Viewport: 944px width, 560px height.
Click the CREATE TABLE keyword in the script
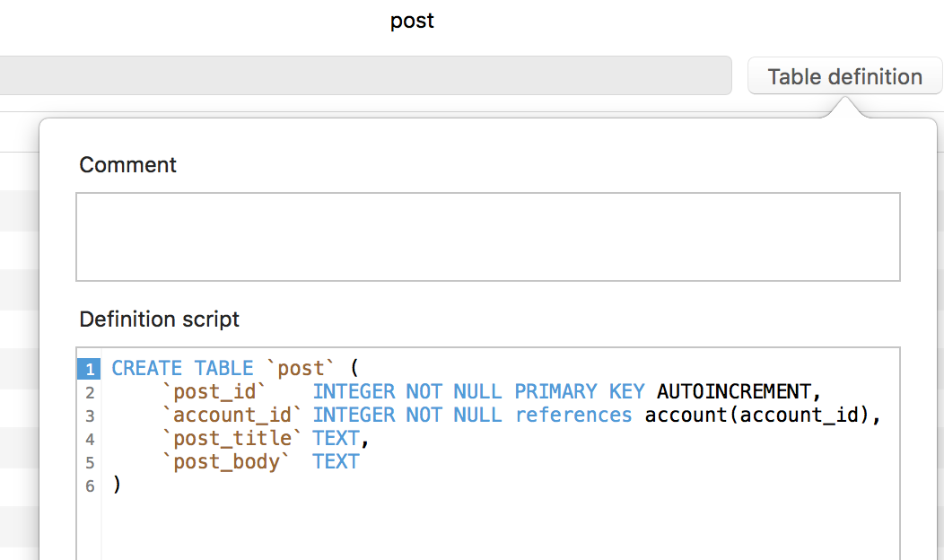point(181,368)
